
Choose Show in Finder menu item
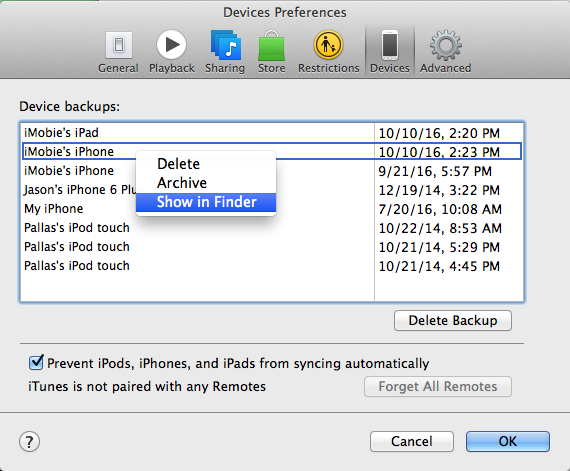point(206,202)
